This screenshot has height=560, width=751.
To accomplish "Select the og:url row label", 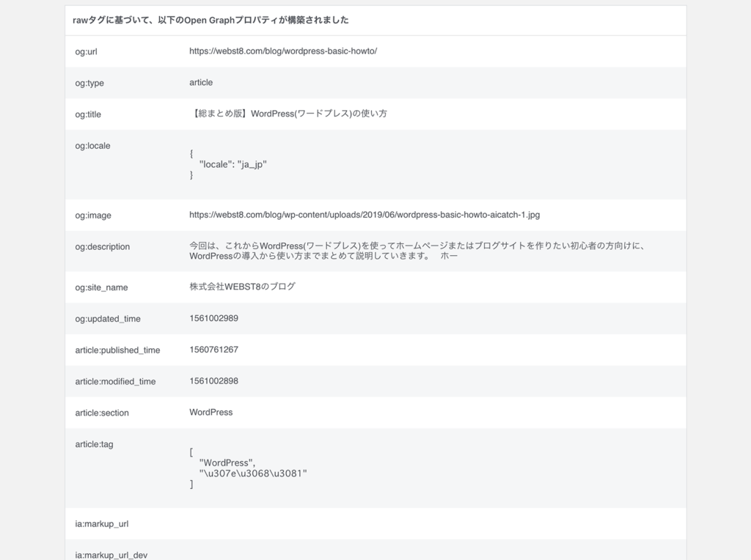I will (x=87, y=51).
